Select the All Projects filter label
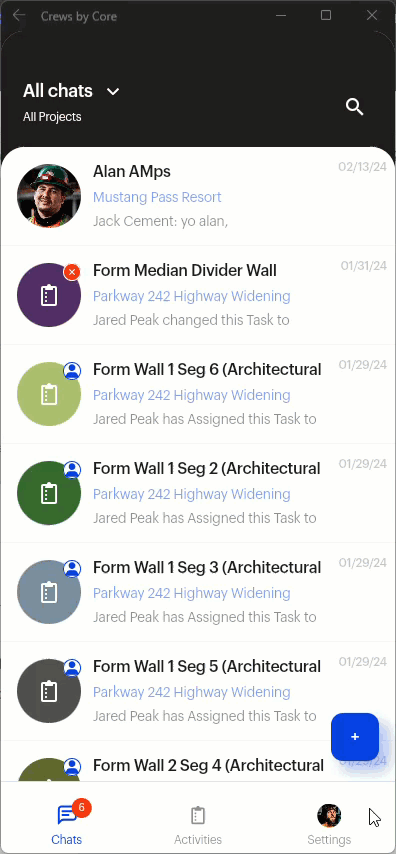 click(x=52, y=117)
